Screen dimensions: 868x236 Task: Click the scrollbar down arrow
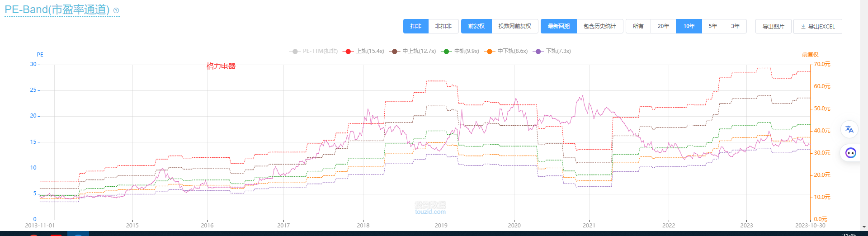[864, 227]
